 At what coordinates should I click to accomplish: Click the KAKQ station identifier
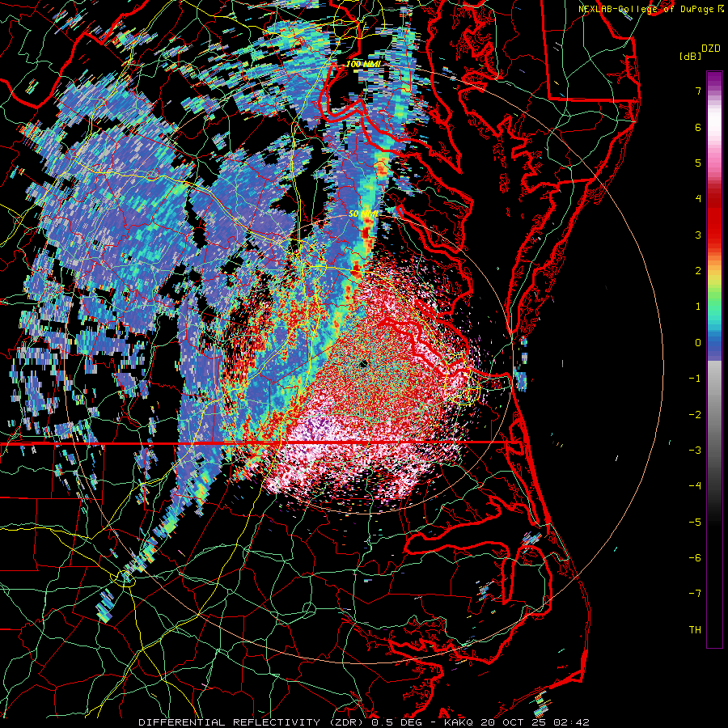coord(459,722)
